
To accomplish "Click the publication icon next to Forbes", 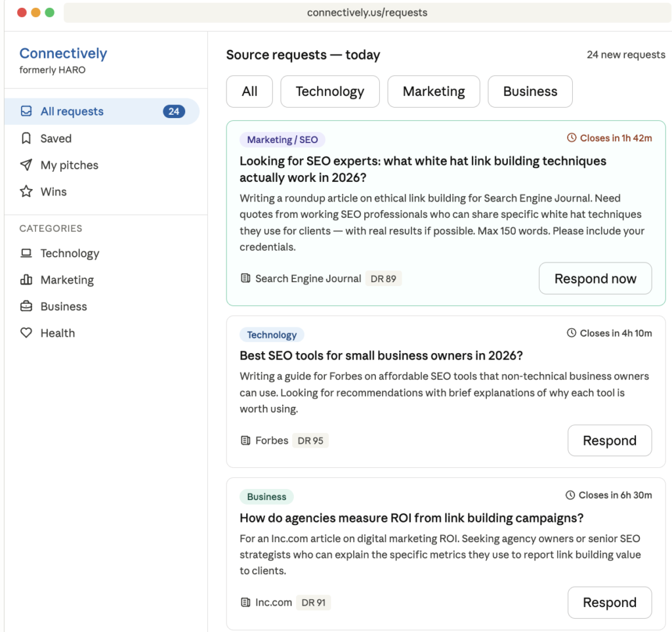I will [x=245, y=440].
